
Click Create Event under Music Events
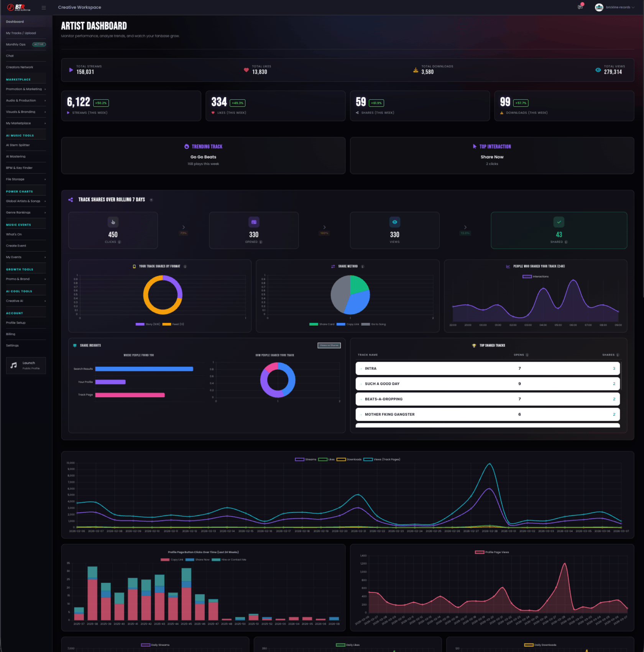(16, 245)
